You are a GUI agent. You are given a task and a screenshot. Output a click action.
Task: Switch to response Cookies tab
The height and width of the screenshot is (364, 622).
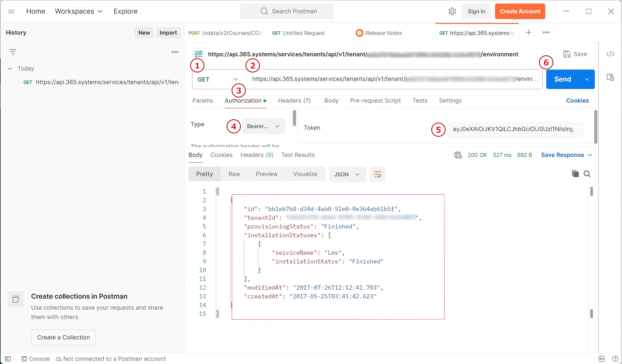click(221, 155)
